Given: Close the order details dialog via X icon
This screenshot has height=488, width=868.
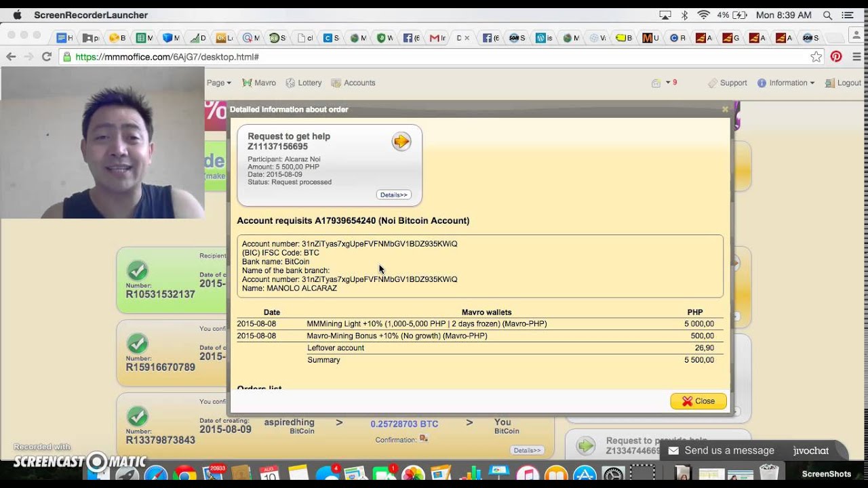Looking at the screenshot, I should pos(725,109).
